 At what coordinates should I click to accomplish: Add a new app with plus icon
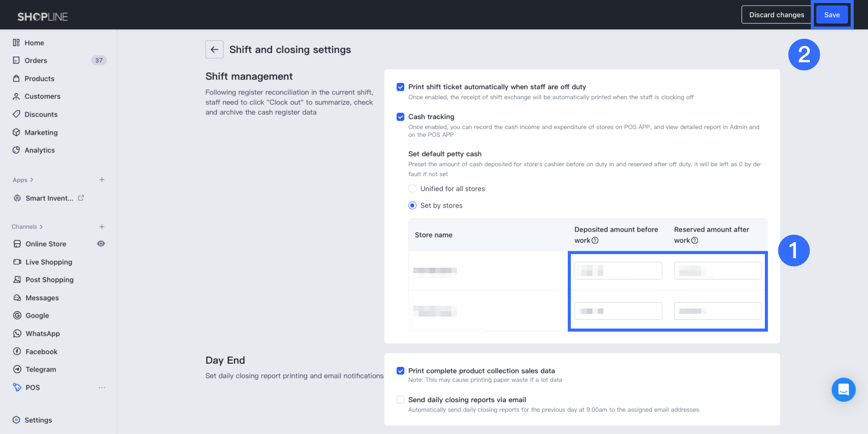(x=102, y=180)
